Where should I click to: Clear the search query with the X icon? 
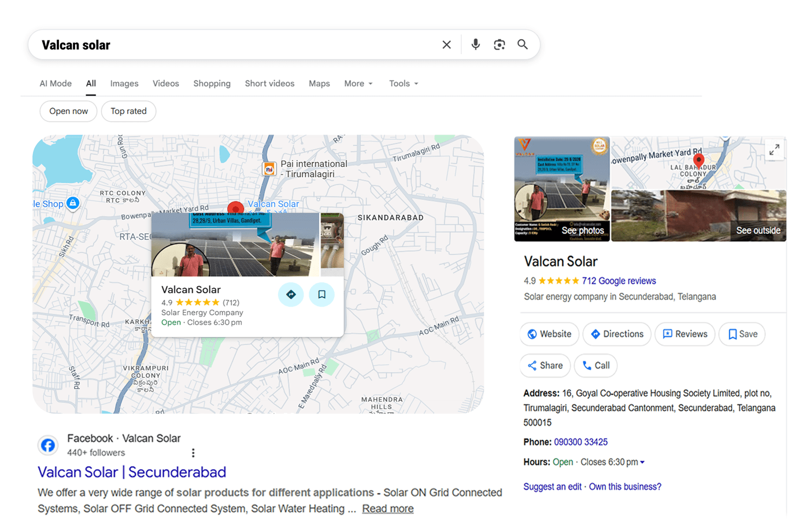tap(446, 44)
